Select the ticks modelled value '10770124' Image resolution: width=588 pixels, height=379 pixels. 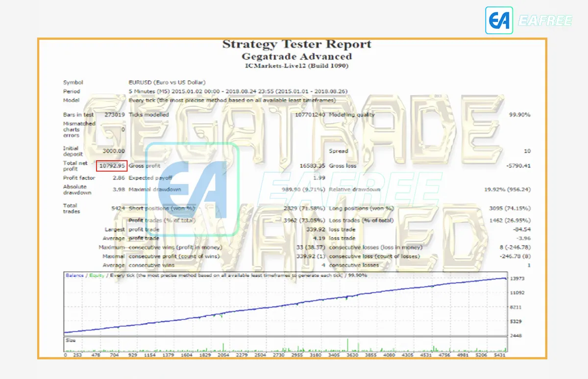[311, 115]
